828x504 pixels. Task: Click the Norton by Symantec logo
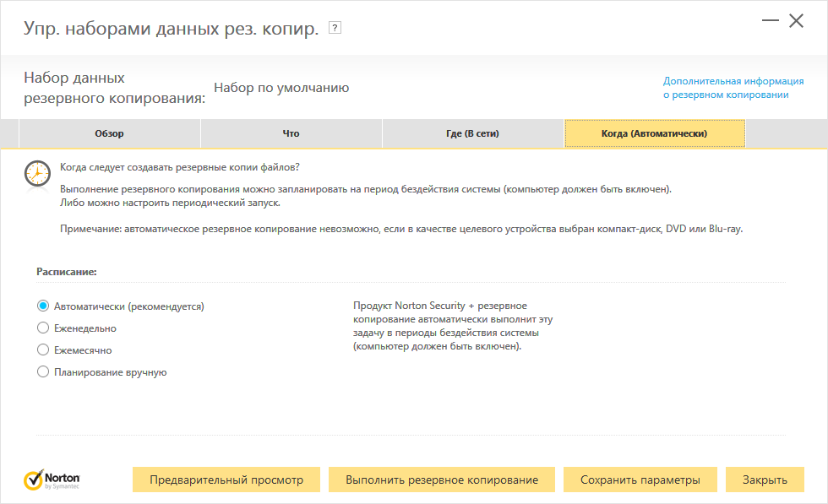tap(52, 480)
